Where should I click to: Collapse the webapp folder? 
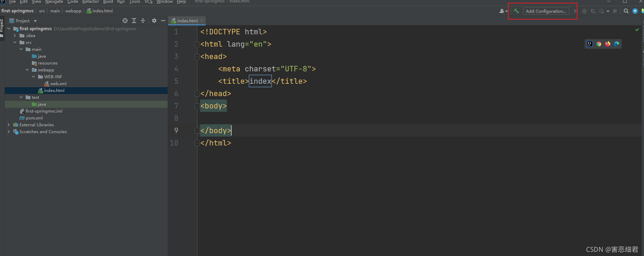point(27,70)
